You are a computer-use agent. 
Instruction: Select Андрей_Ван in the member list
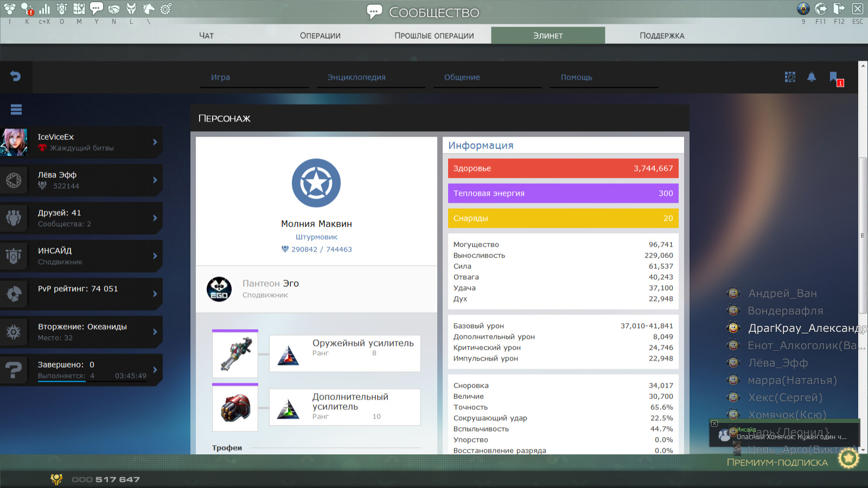782,293
